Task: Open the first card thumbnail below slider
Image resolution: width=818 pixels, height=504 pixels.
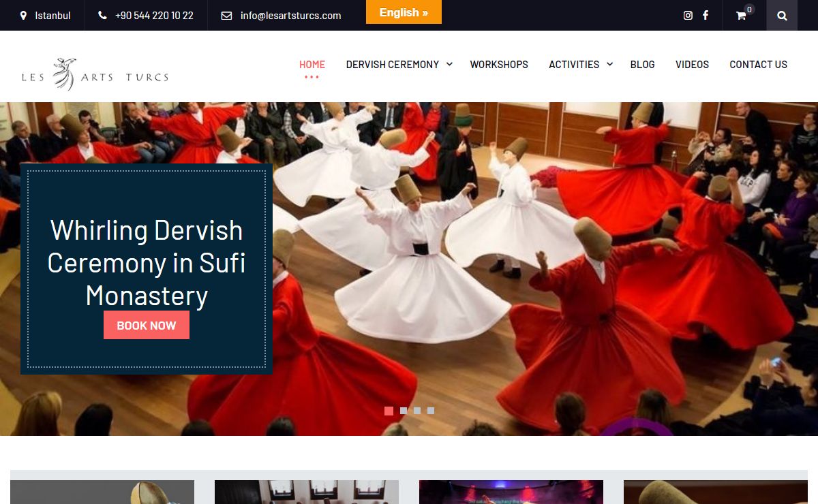Action: tap(102, 492)
